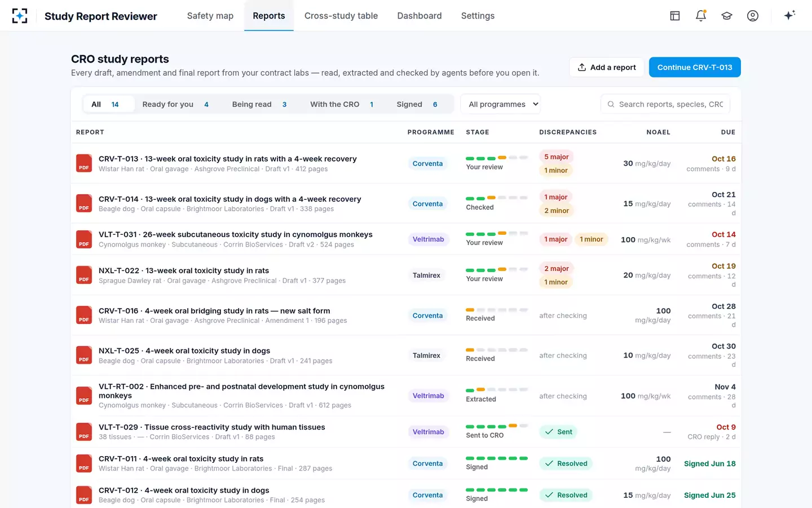Open the notifications bell
The image size is (812, 508).
pos(701,16)
